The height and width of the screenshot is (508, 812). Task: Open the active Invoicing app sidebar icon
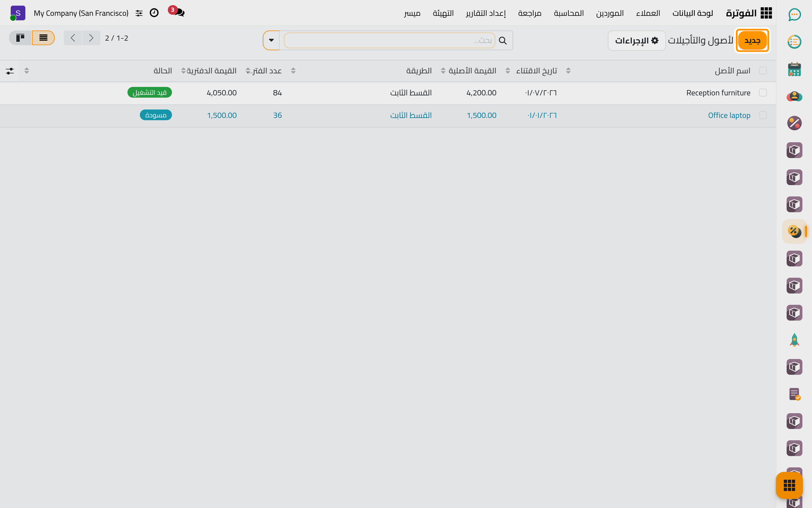coord(794,232)
